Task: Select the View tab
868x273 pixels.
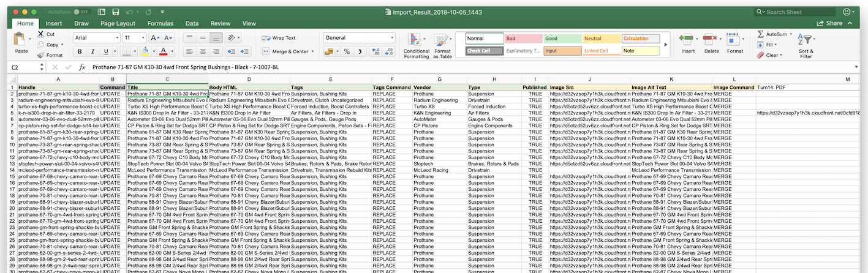Action: (249, 23)
